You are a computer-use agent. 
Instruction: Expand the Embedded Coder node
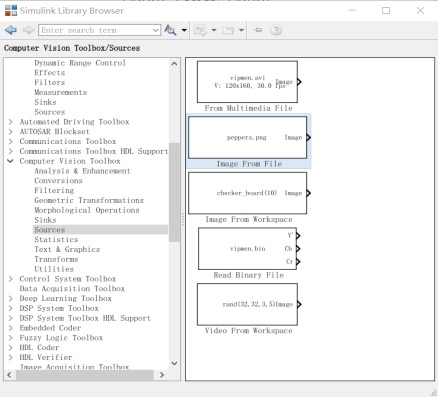(11, 328)
